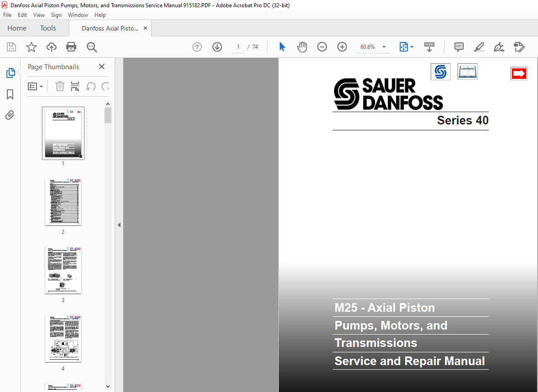Open the fit page options icon
This screenshot has width=538, height=392.
point(406,47)
